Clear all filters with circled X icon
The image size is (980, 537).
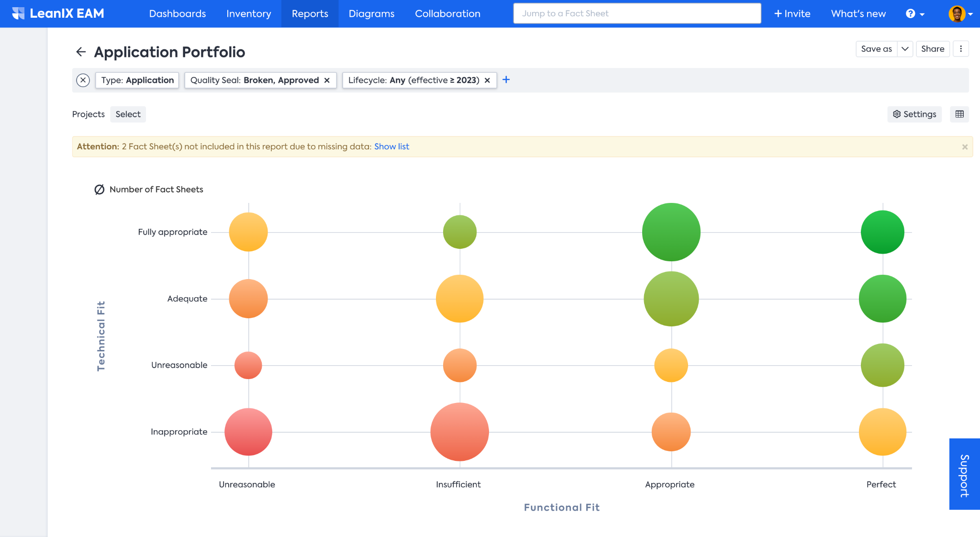tap(83, 80)
